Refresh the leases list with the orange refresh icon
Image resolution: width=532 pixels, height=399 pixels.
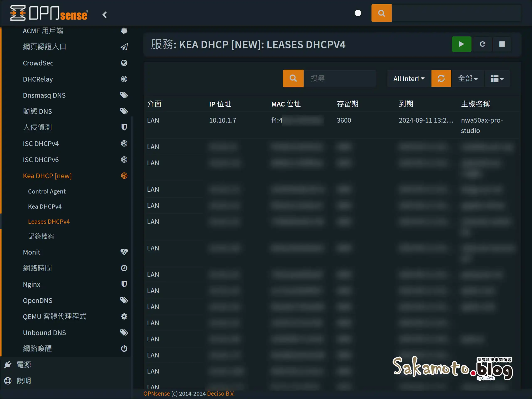(441, 78)
